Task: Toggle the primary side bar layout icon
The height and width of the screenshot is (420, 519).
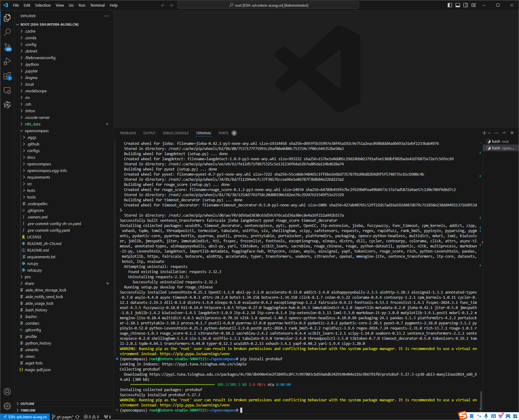Action: [x=450, y=5]
